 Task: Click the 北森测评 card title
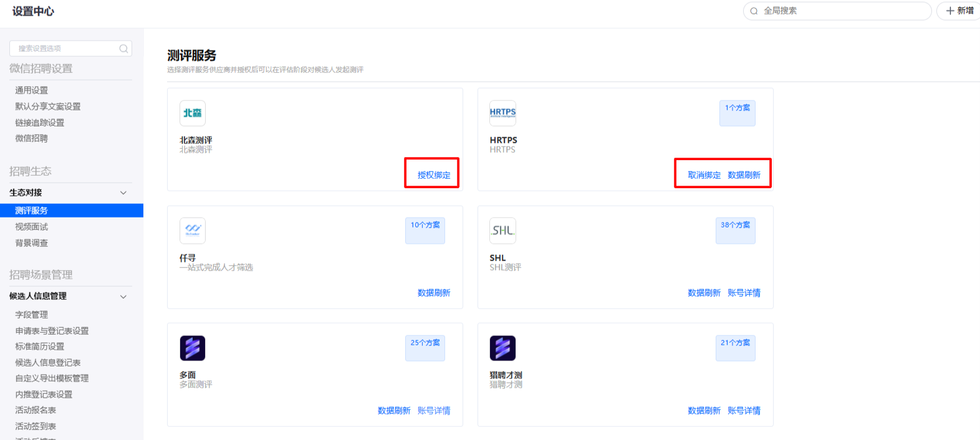click(x=196, y=140)
